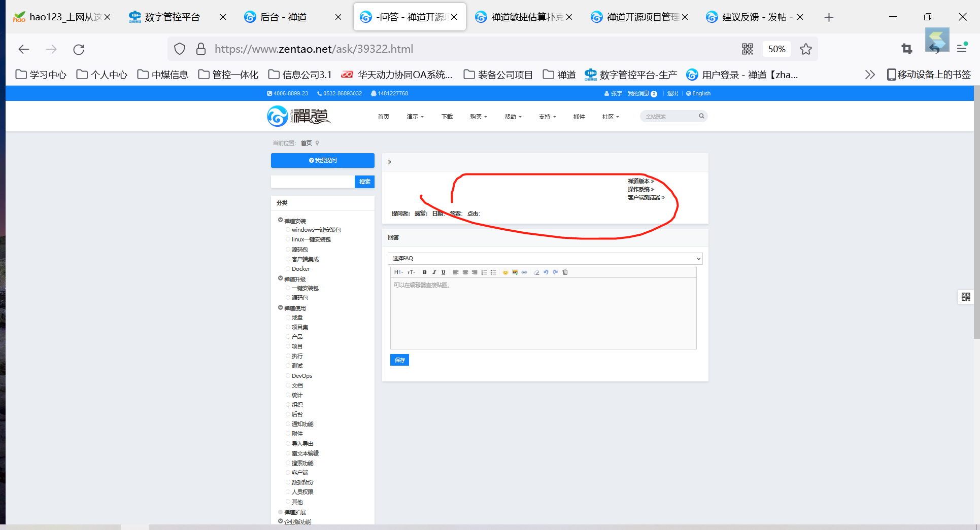The width and height of the screenshot is (980, 530).
Task: Click the site-wide search magnifier icon
Action: (701, 116)
